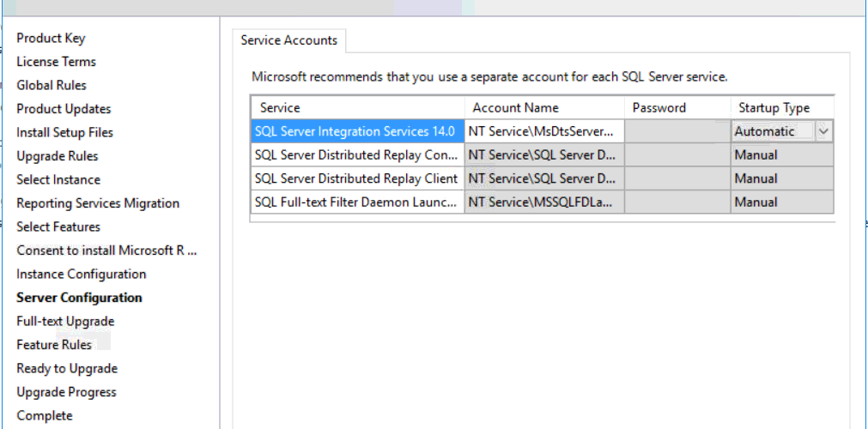868x429 pixels.
Task: Go to the Product Key step
Action: click(x=51, y=38)
